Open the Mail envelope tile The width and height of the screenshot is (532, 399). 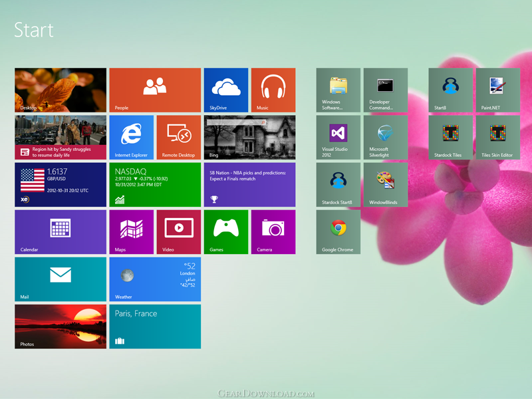tap(61, 279)
